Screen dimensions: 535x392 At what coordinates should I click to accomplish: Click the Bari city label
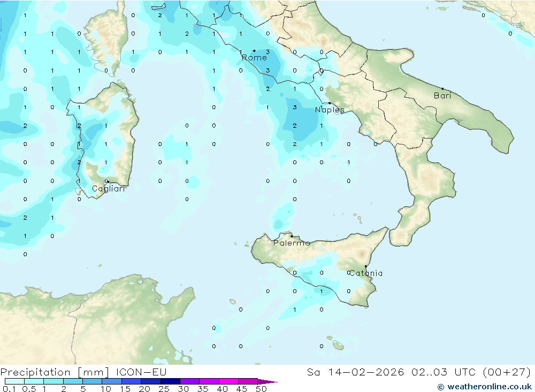(x=442, y=96)
